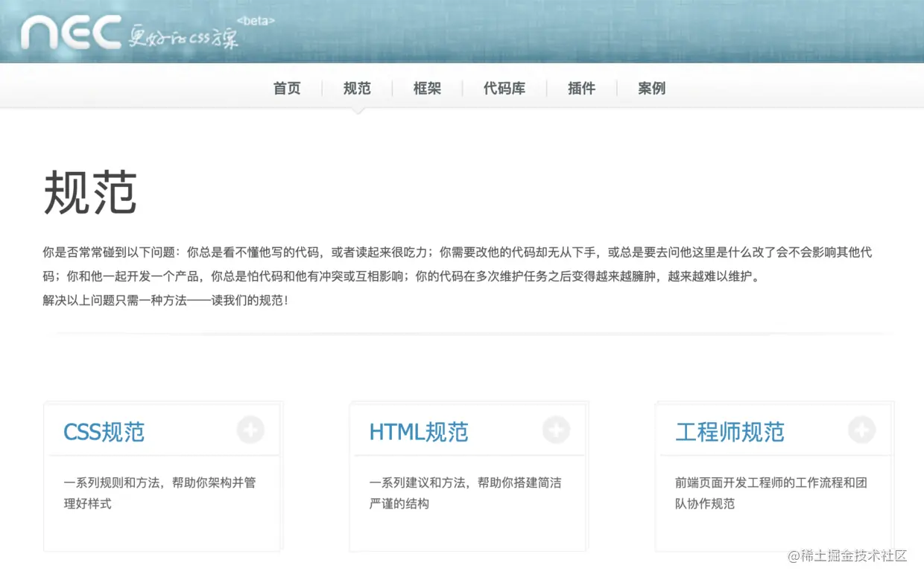Click the line 解决以上问题只需一种方法

[x=165, y=300]
